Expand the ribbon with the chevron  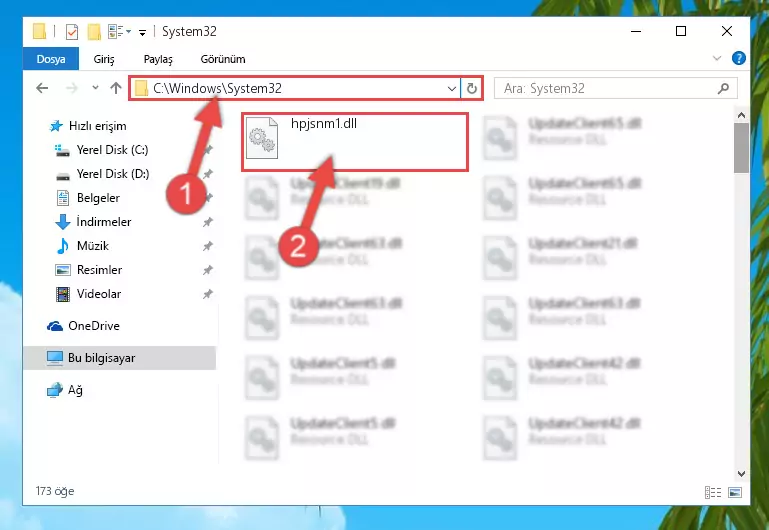(x=717, y=58)
